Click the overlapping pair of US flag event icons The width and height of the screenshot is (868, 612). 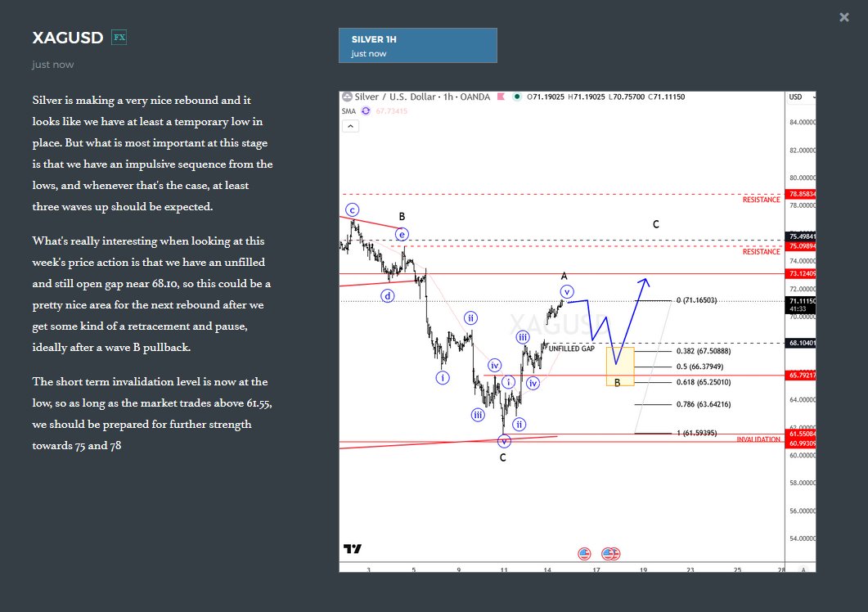(611, 553)
